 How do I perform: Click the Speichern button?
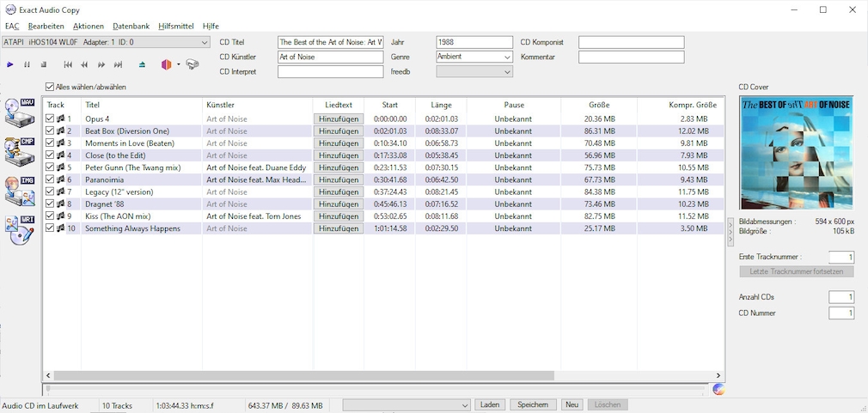click(x=533, y=405)
